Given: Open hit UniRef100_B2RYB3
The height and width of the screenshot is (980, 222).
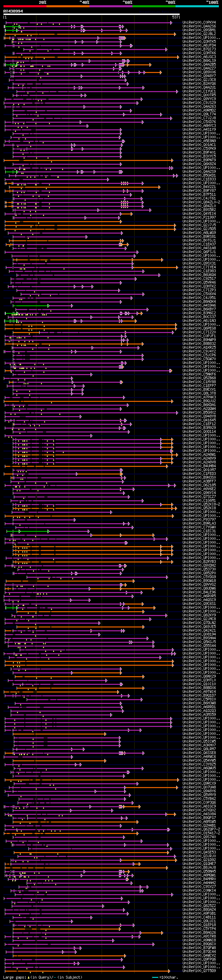Looking at the screenshot, I should [199, 561].
